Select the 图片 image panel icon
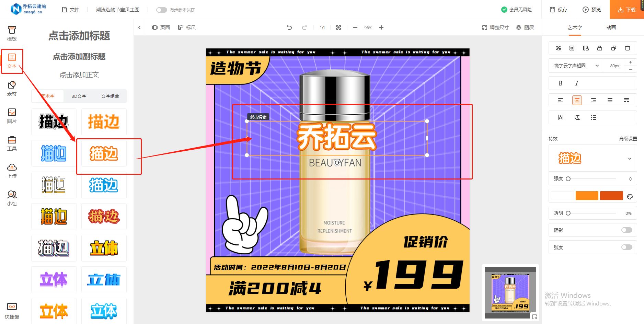Image resolution: width=644 pixels, height=324 pixels. coord(12,116)
